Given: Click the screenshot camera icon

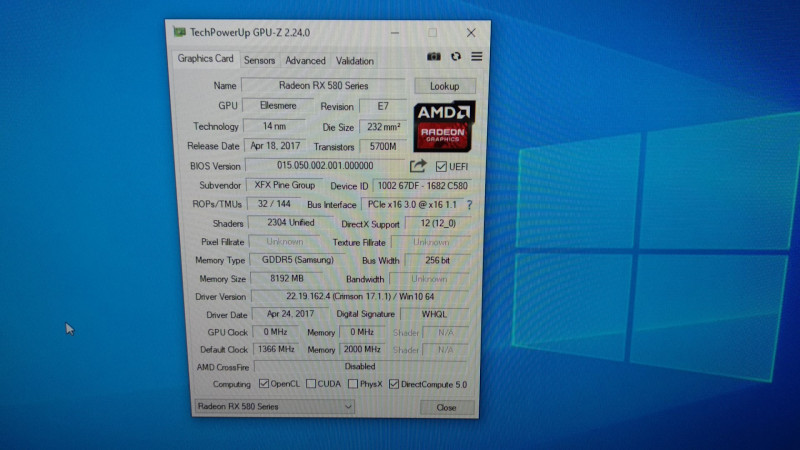Looking at the screenshot, I should [434, 57].
